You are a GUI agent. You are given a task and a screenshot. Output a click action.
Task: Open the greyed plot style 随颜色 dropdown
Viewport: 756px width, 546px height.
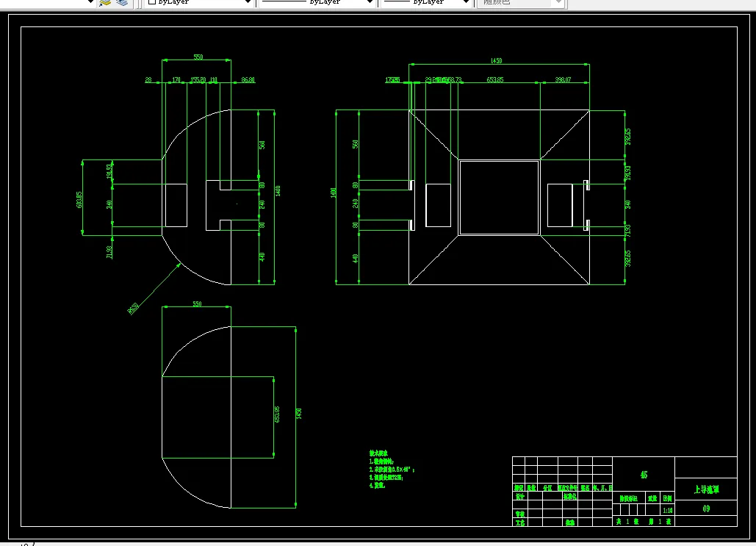(519, 2)
